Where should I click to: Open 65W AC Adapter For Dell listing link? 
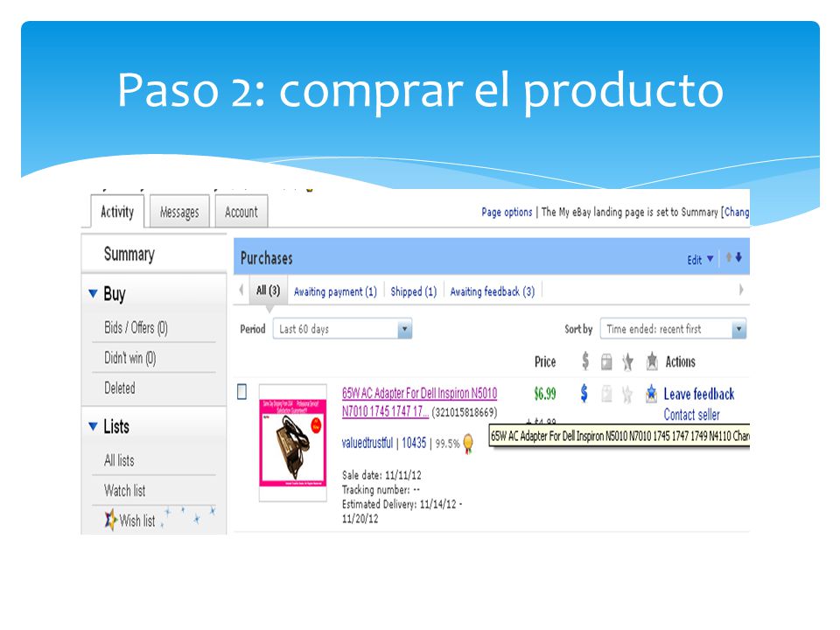tap(419, 402)
